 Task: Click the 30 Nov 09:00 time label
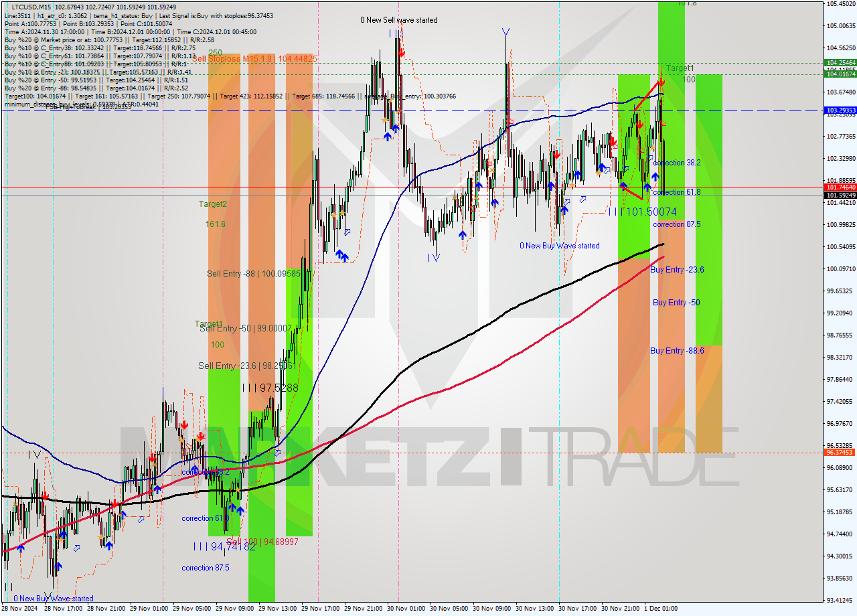point(492,609)
